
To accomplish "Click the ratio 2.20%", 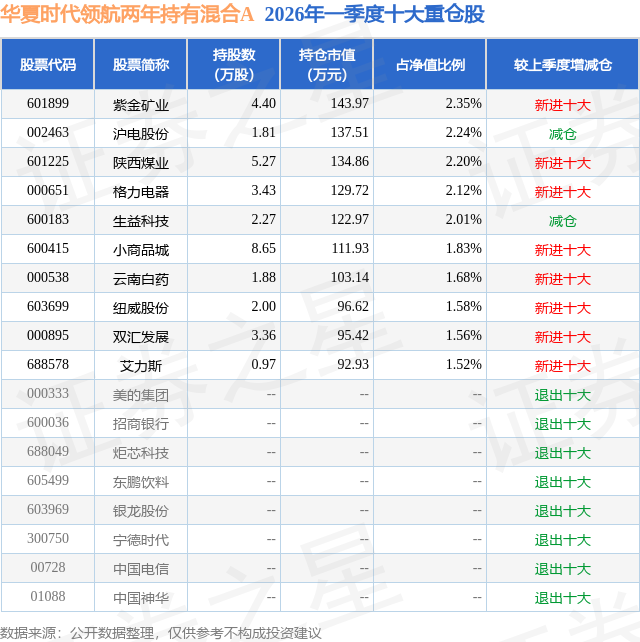I will [x=463, y=161].
